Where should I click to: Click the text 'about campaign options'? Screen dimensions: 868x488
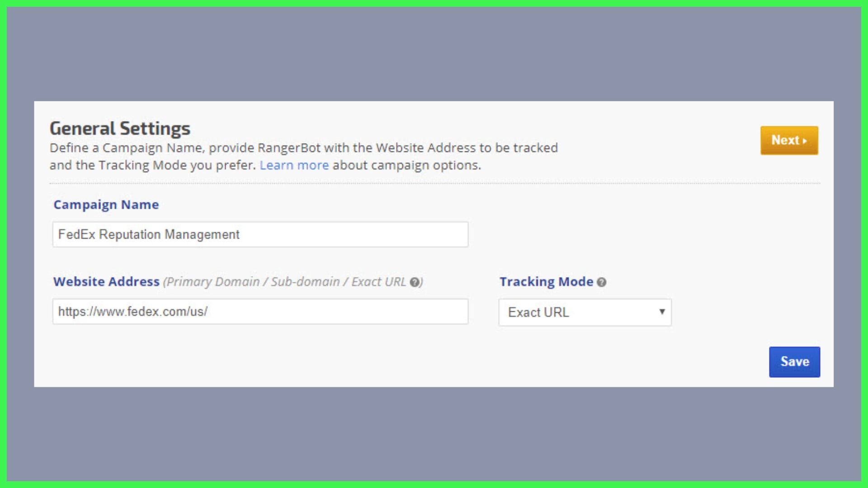pyautogui.click(x=406, y=165)
